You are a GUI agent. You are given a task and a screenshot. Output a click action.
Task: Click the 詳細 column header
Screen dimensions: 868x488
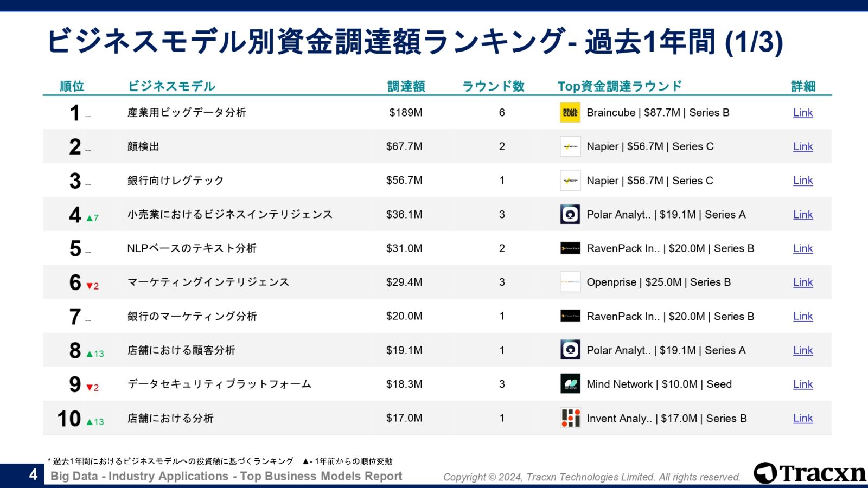point(803,86)
